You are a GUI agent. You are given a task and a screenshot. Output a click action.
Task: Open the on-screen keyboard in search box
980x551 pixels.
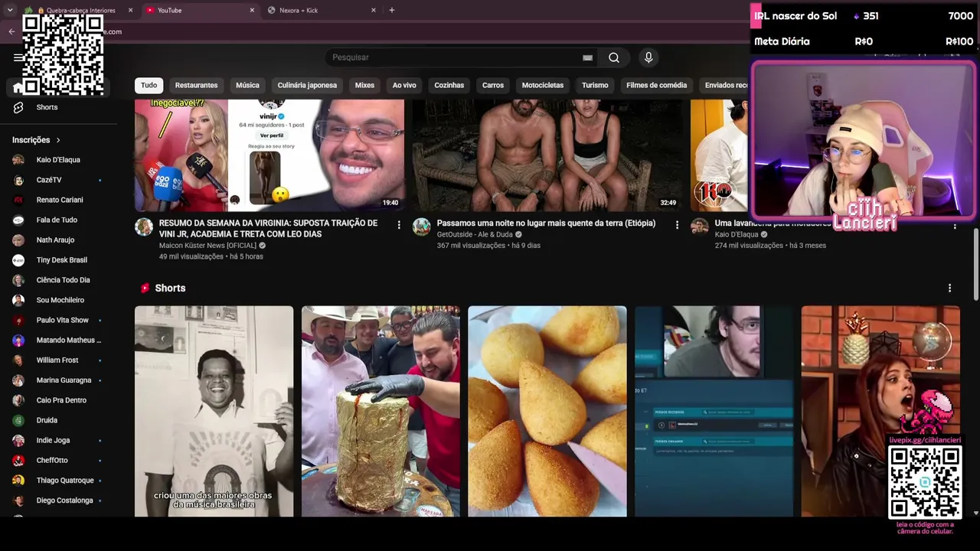click(587, 57)
